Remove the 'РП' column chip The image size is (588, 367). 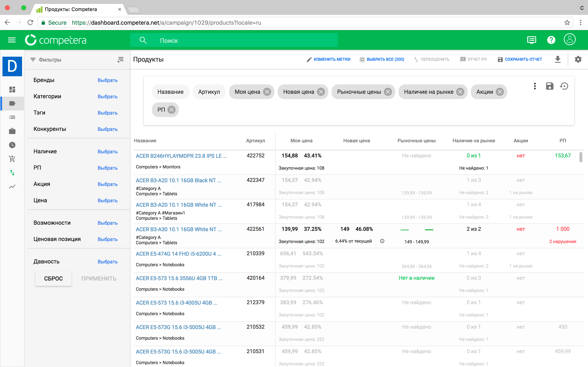coord(171,110)
